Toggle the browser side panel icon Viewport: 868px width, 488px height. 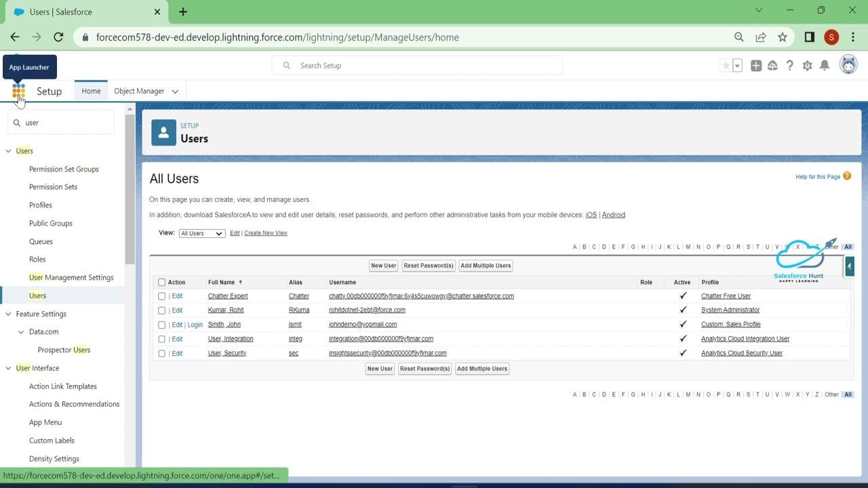click(x=809, y=37)
